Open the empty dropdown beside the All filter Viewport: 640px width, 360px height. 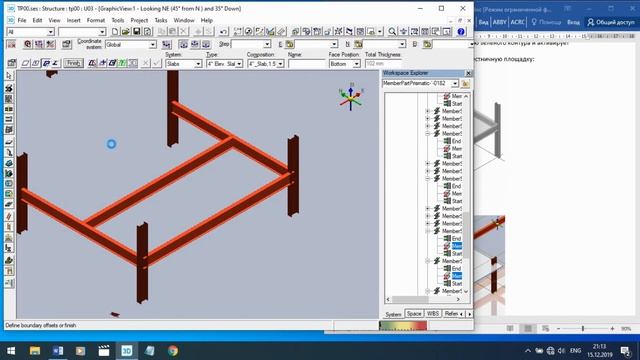pos(102,32)
